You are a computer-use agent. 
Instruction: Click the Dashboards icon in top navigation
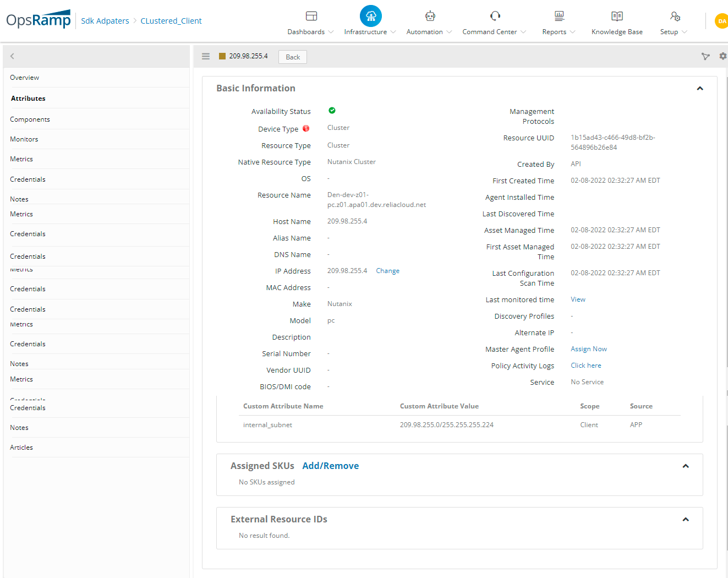[x=310, y=16]
